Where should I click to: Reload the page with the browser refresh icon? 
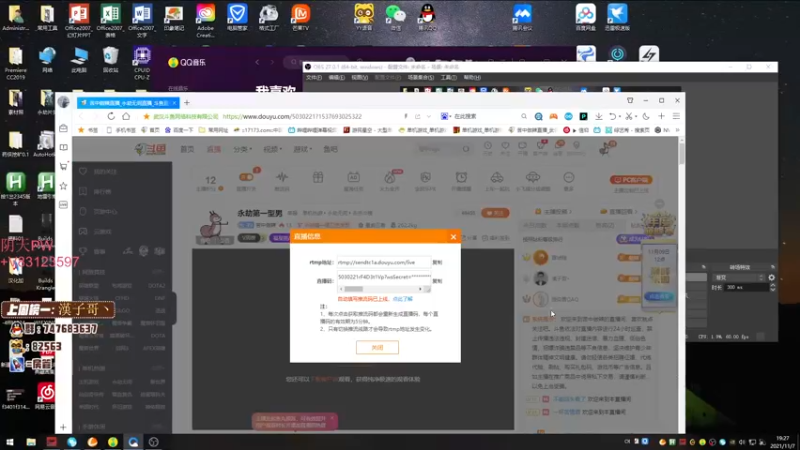pos(111,116)
